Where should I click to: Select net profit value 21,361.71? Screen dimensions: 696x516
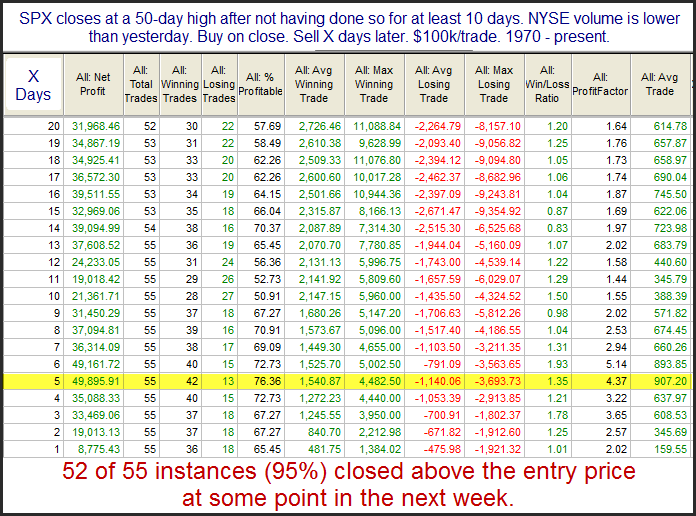pos(96,296)
